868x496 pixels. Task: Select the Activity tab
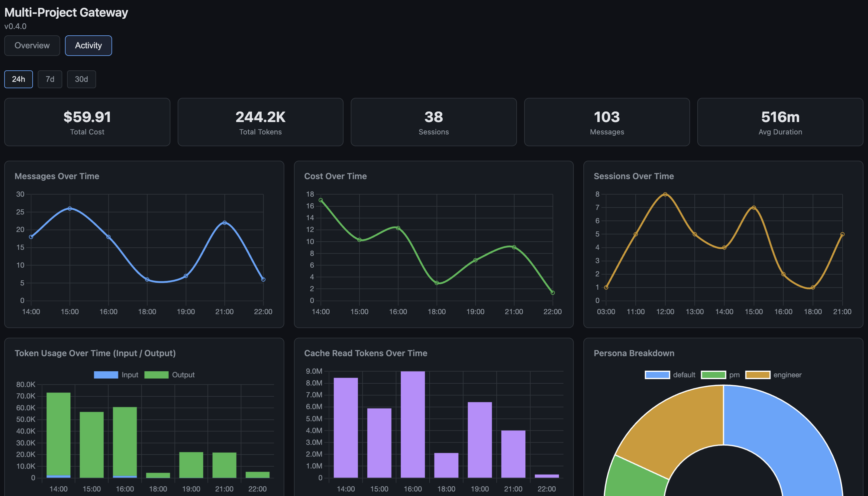tap(88, 46)
